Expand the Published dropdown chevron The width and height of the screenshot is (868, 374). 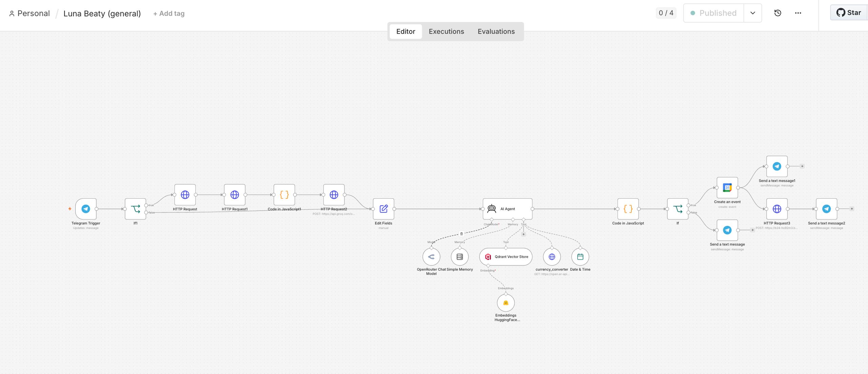753,13
